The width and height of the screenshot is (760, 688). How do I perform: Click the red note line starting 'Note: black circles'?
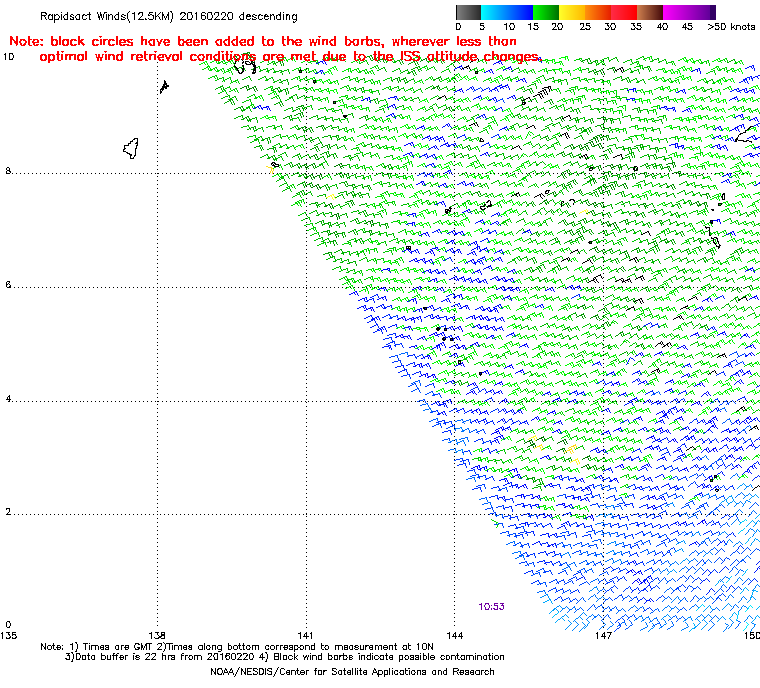pyautogui.click(x=263, y=41)
